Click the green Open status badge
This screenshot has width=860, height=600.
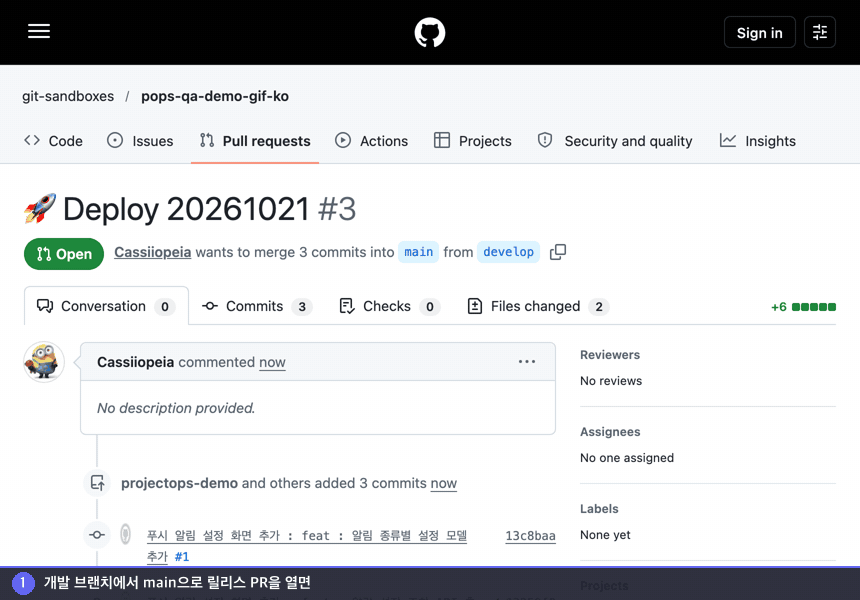tap(64, 254)
